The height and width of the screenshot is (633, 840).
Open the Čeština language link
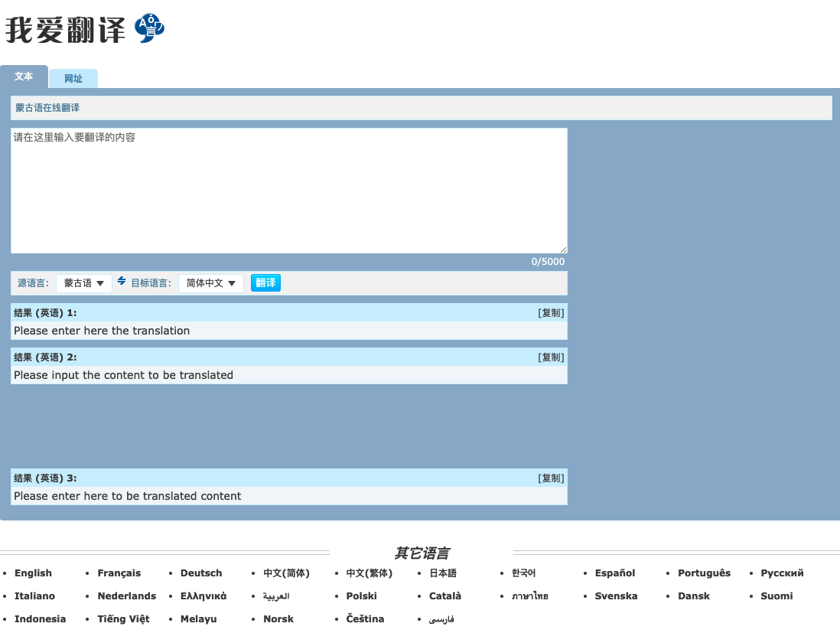point(365,619)
